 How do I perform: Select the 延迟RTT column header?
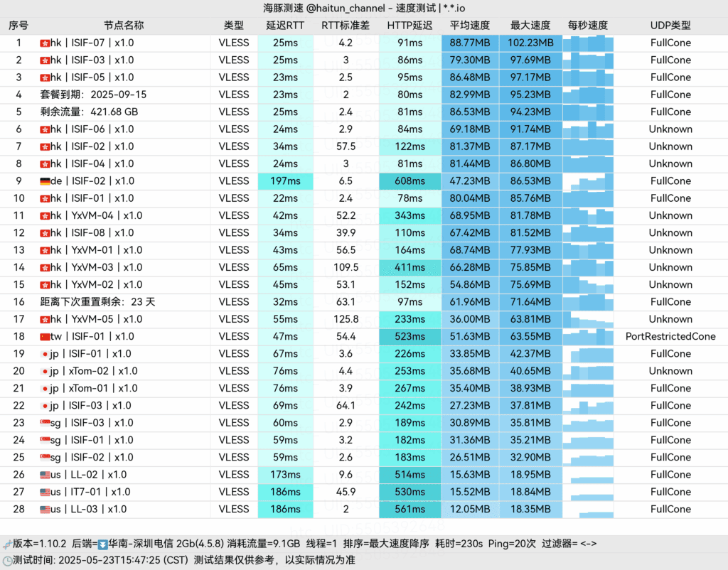pyautogui.click(x=285, y=26)
